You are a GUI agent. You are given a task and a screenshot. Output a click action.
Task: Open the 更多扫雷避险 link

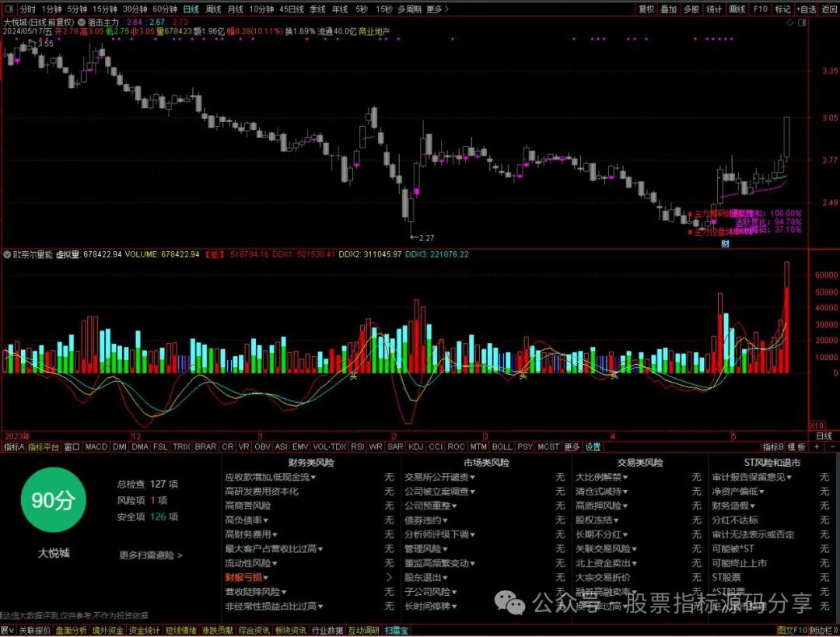(151, 555)
